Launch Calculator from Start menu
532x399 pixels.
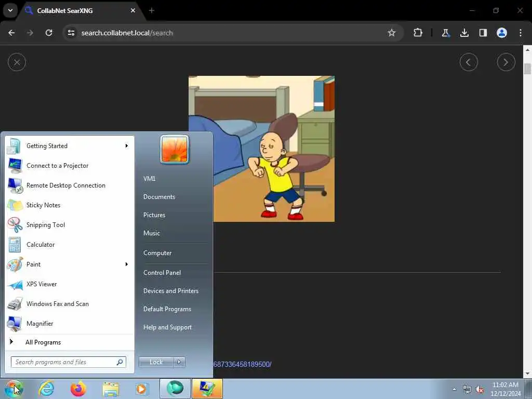pyautogui.click(x=70, y=244)
